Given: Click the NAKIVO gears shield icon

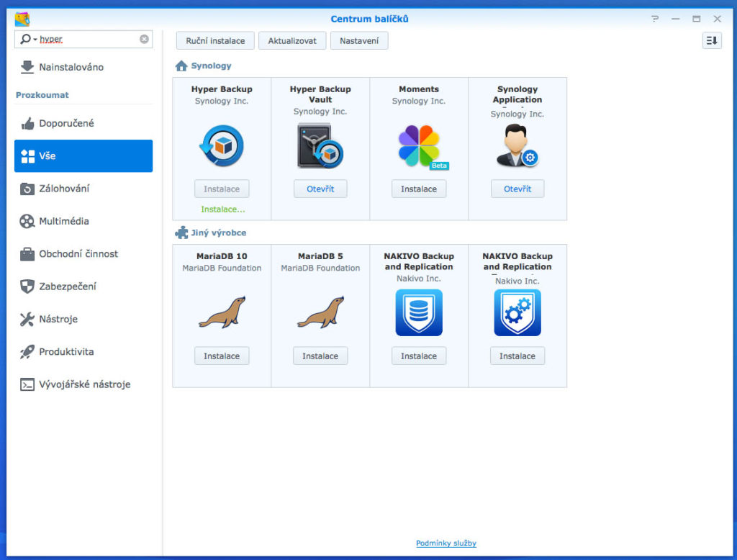Looking at the screenshot, I should (x=517, y=312).
